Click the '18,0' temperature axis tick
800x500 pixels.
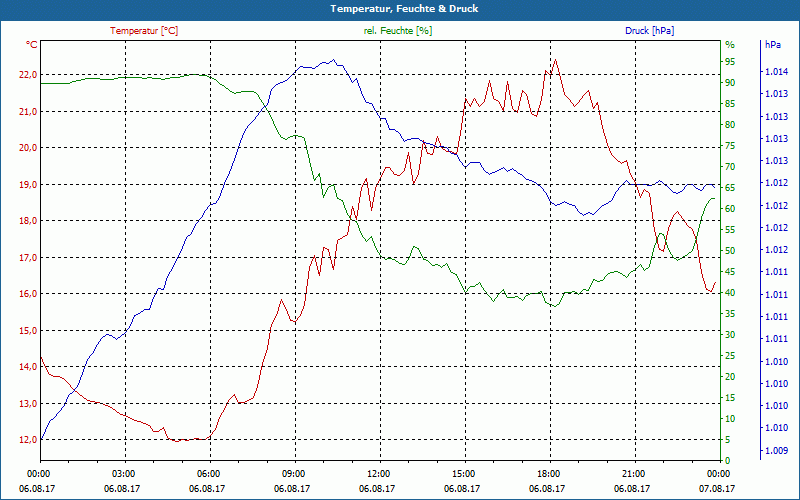[28, 220]
